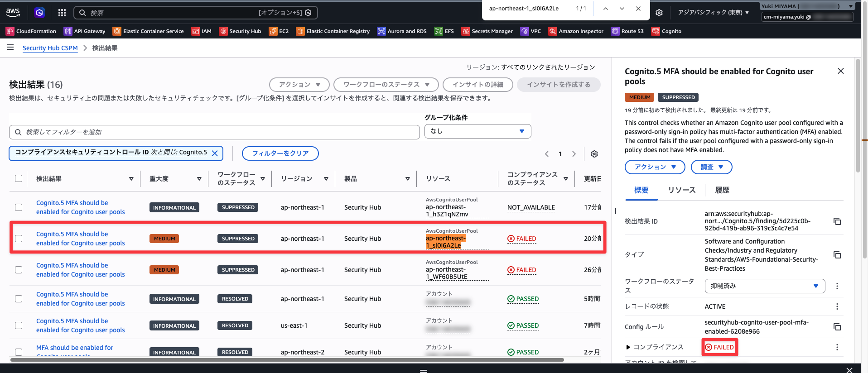
Task: Open the FAILED Cognito.5 finding for sl0I6A2Le
Action: tap(81, 239)
